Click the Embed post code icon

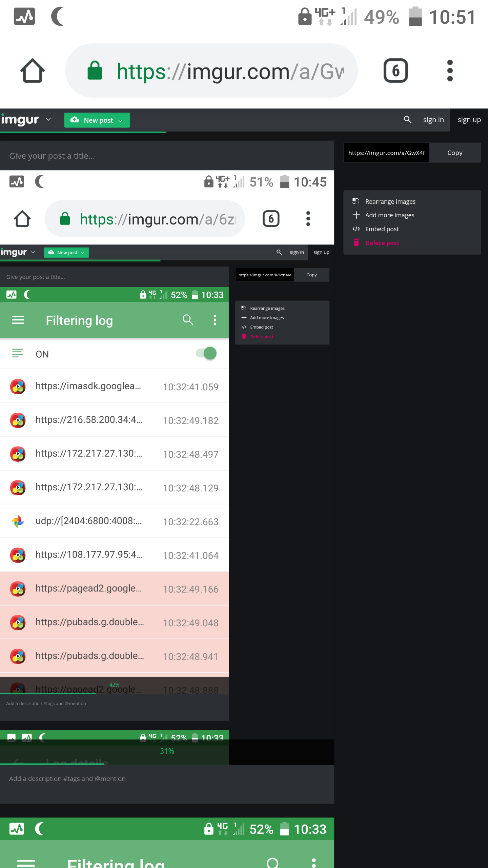[x=356, y=229]
